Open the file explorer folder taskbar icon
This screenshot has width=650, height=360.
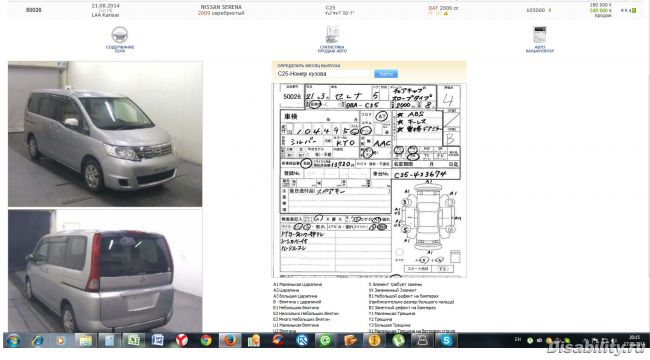pyautogui.click(x=85, y=341)
